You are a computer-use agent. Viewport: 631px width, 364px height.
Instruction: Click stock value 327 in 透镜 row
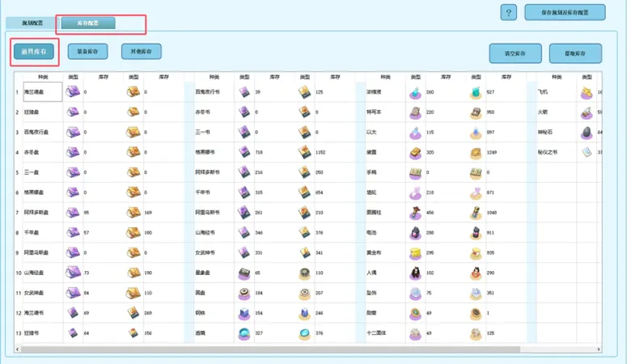[x=259, y=333]
